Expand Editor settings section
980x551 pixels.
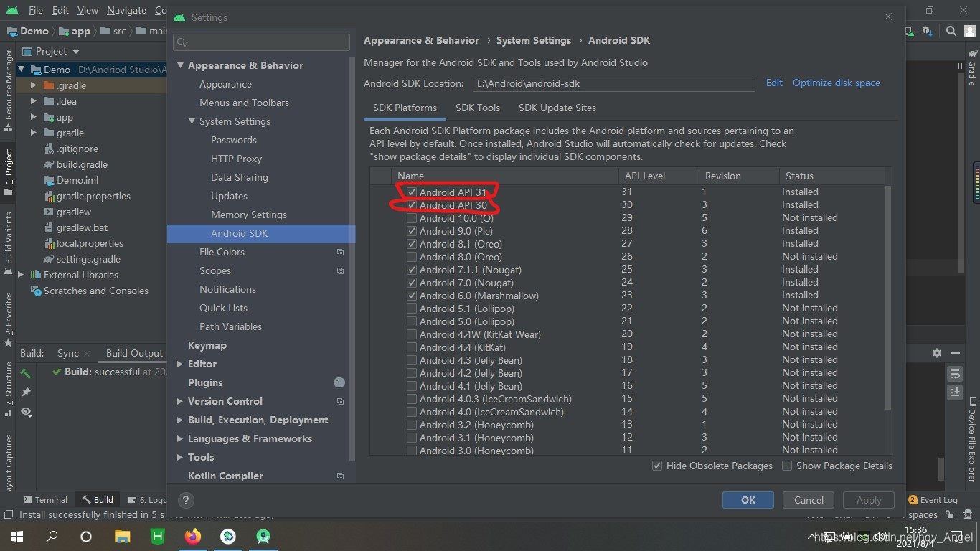180,364
